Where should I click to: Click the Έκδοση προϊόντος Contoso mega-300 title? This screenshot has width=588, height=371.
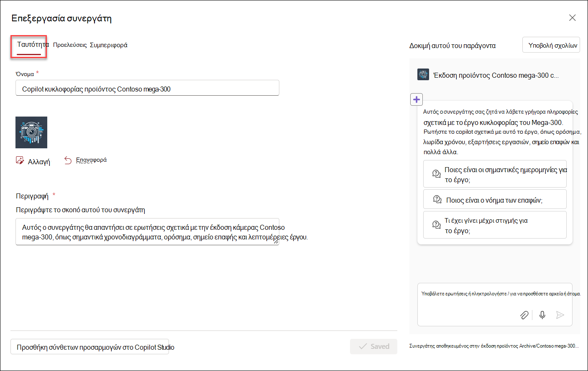(x=496, y=75)
